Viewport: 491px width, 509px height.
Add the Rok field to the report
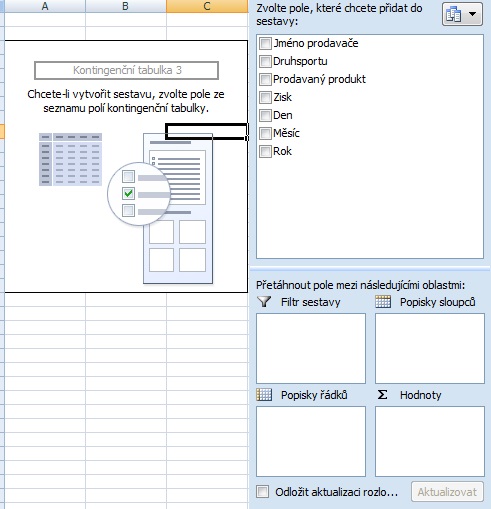click(x=265, y=151)
